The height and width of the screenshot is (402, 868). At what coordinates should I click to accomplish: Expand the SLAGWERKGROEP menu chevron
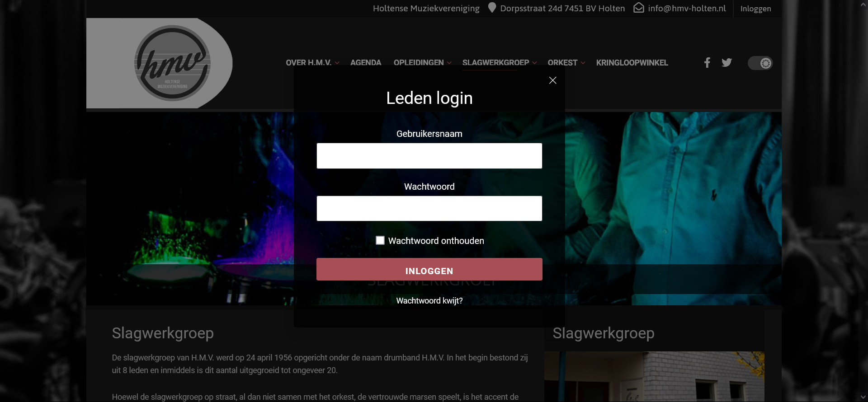tap(535, 63)
